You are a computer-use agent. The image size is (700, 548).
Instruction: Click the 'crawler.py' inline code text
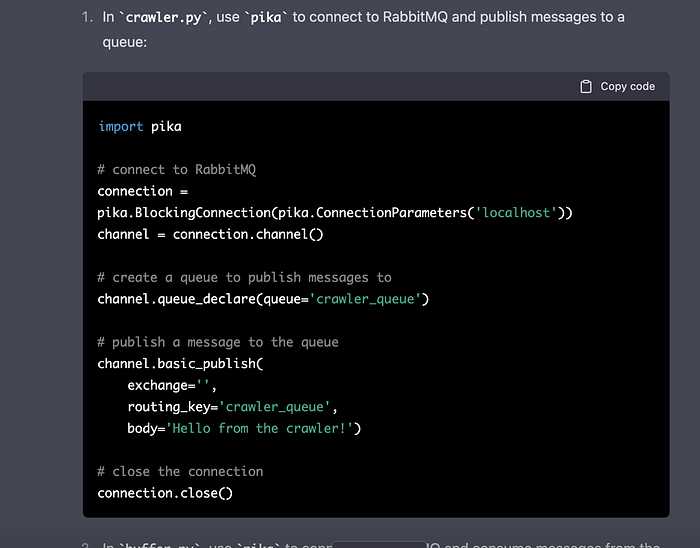(x=163, y=17)
